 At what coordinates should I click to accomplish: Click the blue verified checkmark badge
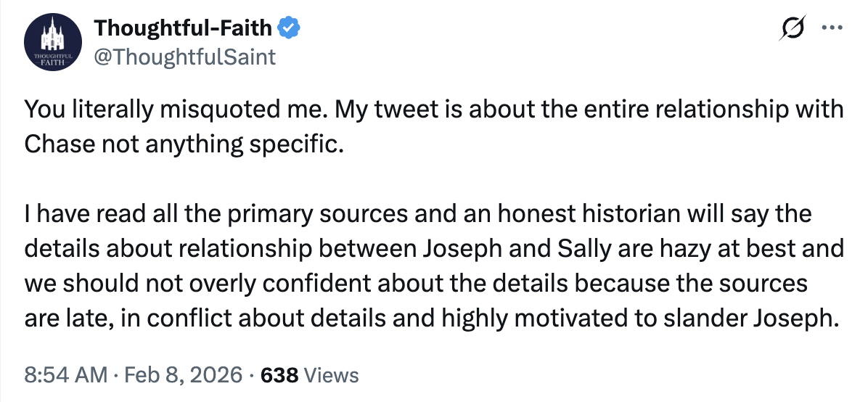point(289,29)
